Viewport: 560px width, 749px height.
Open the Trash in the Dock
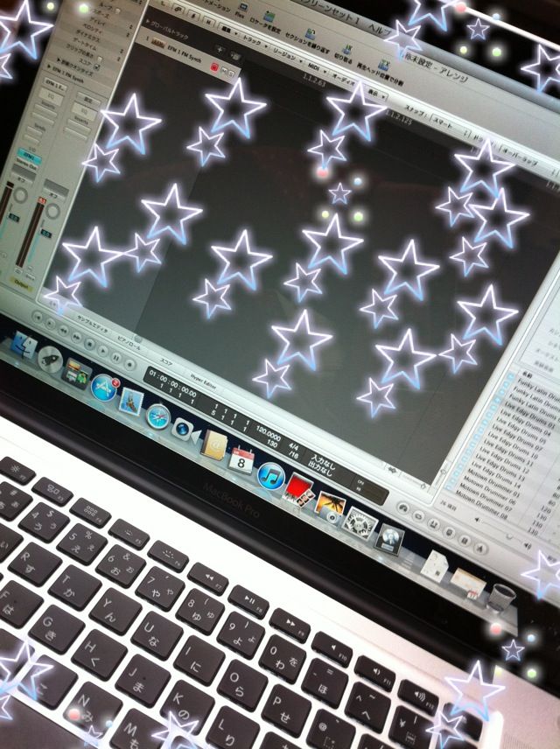pos(501,597)
